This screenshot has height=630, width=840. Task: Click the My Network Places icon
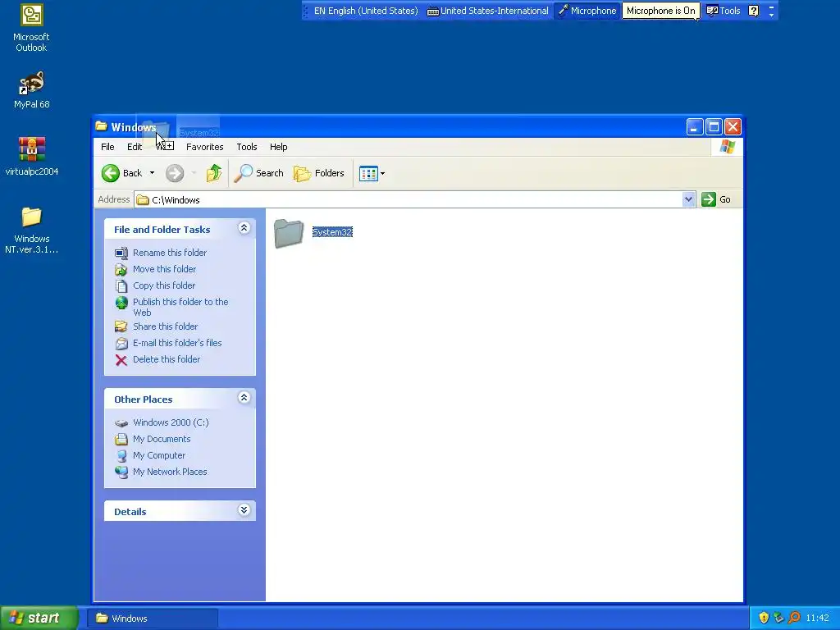121,472
